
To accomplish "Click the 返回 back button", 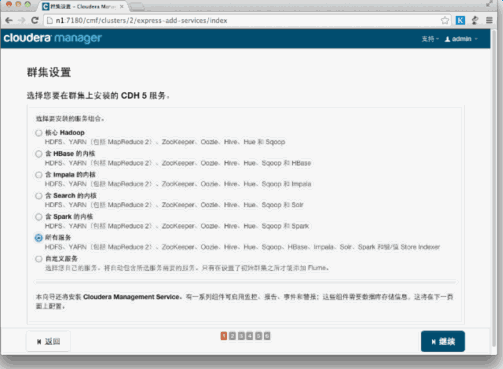I will click(48, 341).
